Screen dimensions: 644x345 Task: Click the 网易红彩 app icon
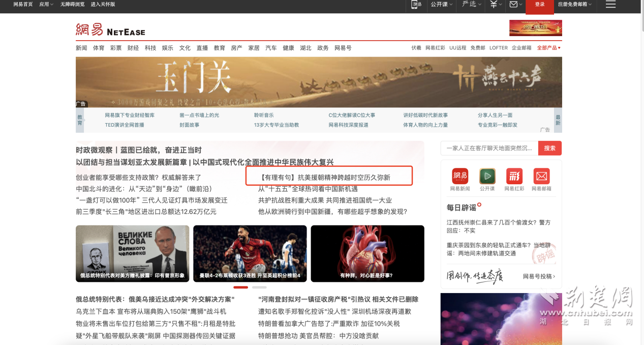point(514,177)
